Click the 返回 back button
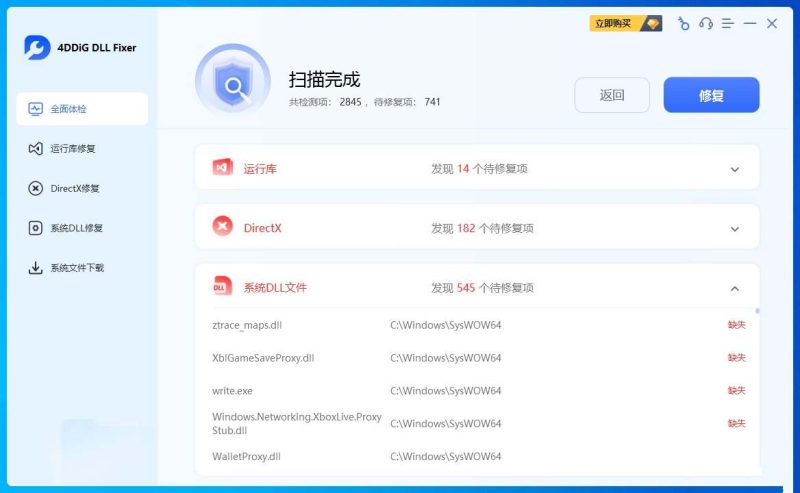The height and width of the screenshot is (493, 800). point(612,95)
